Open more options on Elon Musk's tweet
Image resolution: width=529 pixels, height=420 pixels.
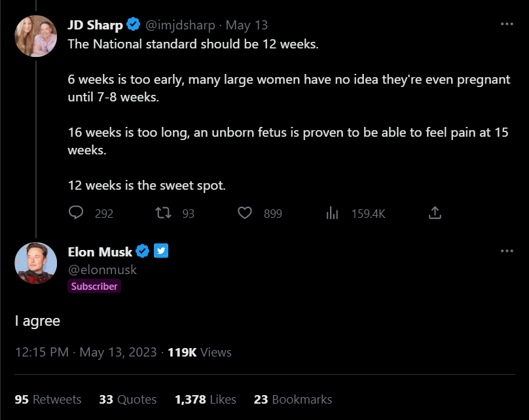point(507,251)
